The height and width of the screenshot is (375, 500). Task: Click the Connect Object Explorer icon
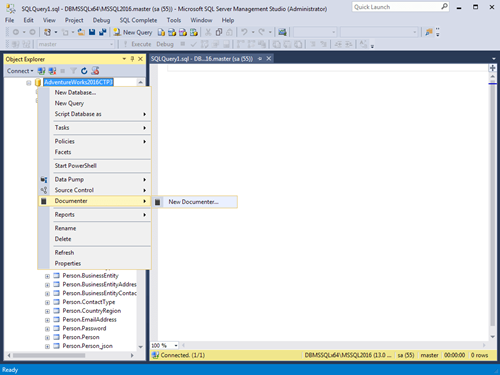(x=41, y=71)
